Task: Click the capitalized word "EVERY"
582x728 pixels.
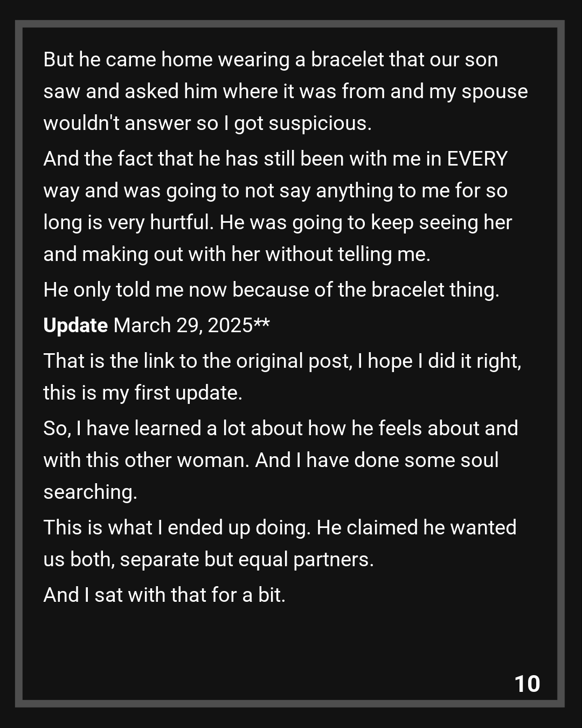Action: (477, 159)
